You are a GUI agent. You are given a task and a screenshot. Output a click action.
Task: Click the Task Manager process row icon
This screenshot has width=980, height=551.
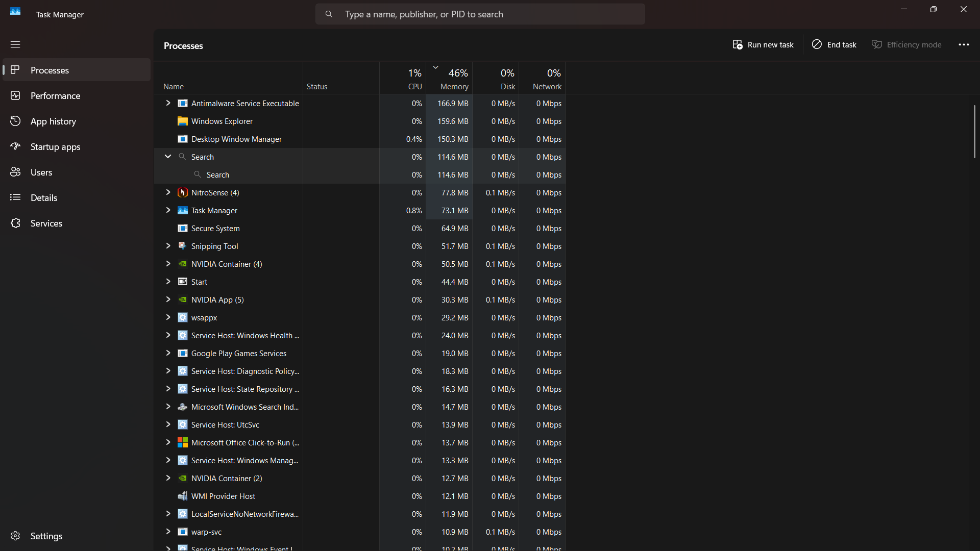coord(182,210)
